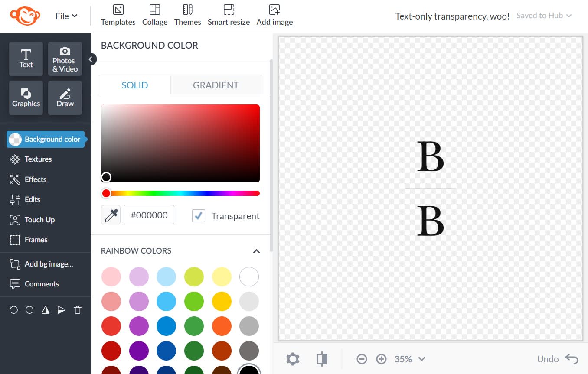Screen dimensions: 588x374
Task: Click the flip horizontal icon
Action: 46,310
